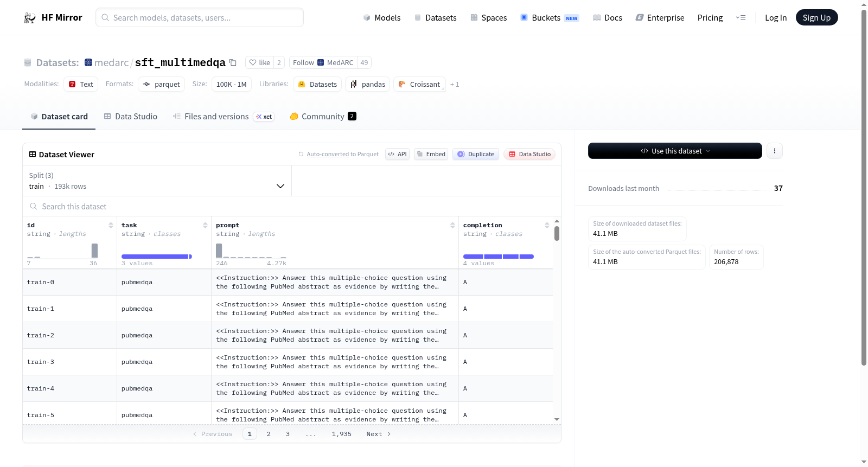Select the Dataset card tab
Viewport: 868px width, 467px height.
coord(59,117)
